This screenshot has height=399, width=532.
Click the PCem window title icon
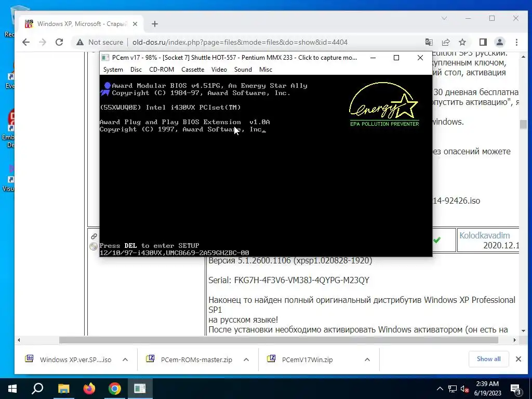coord(105,58)
